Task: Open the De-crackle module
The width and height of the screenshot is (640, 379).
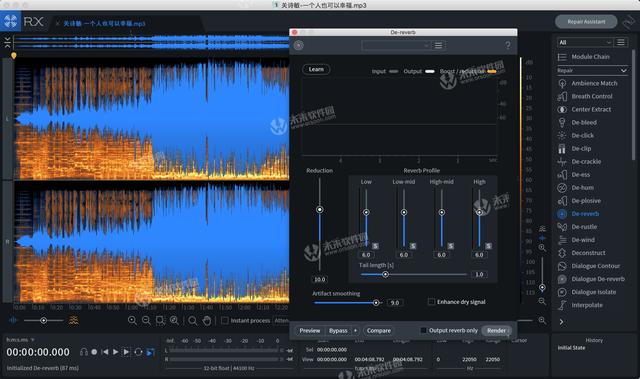Action: point(579,162)
